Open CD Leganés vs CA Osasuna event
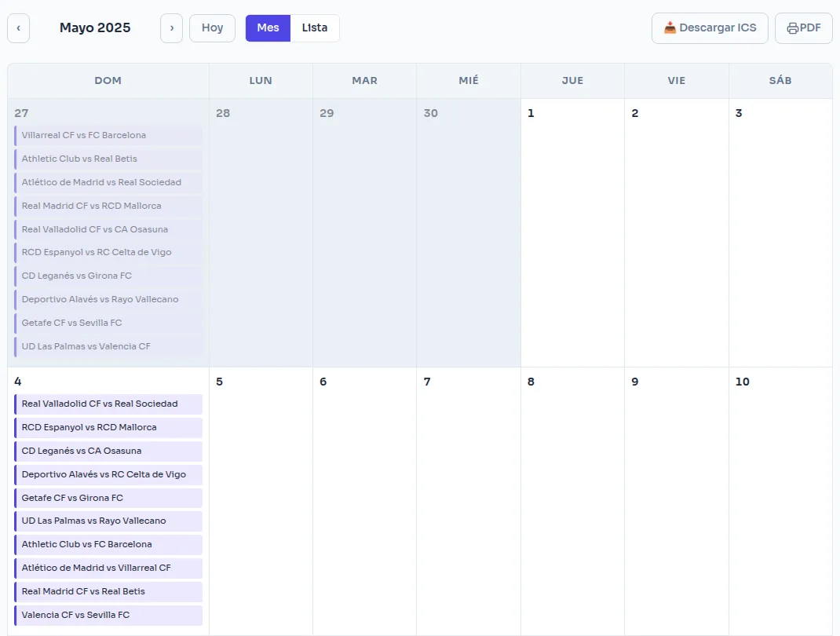This screenshot has width=840, height=636. 108,451
